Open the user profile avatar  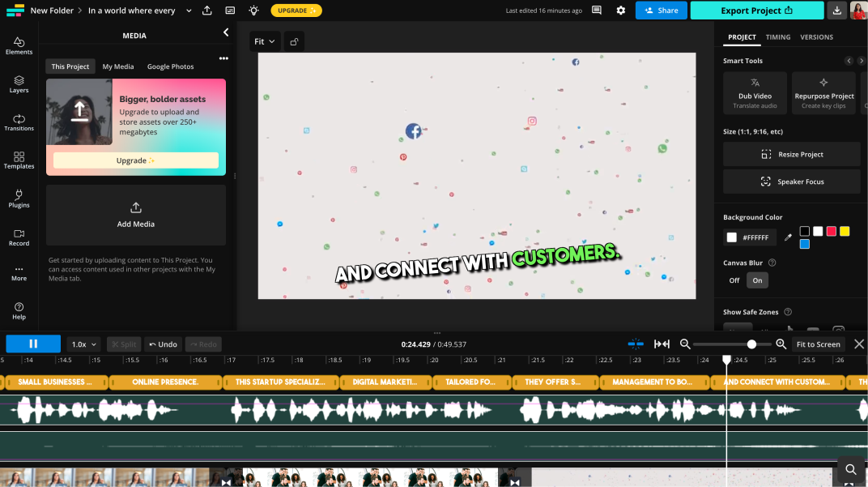point(858,11)
